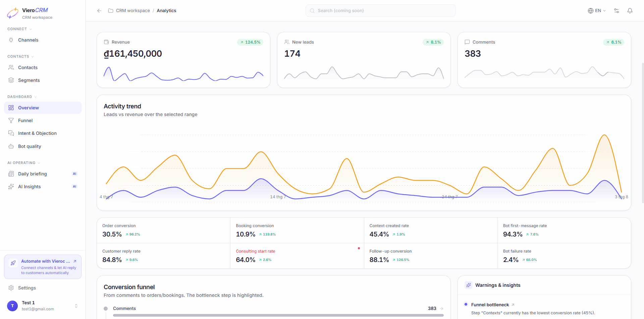The image size is (644, 319).
Task: Open the notifications bell
Action: tap(630, 11)
